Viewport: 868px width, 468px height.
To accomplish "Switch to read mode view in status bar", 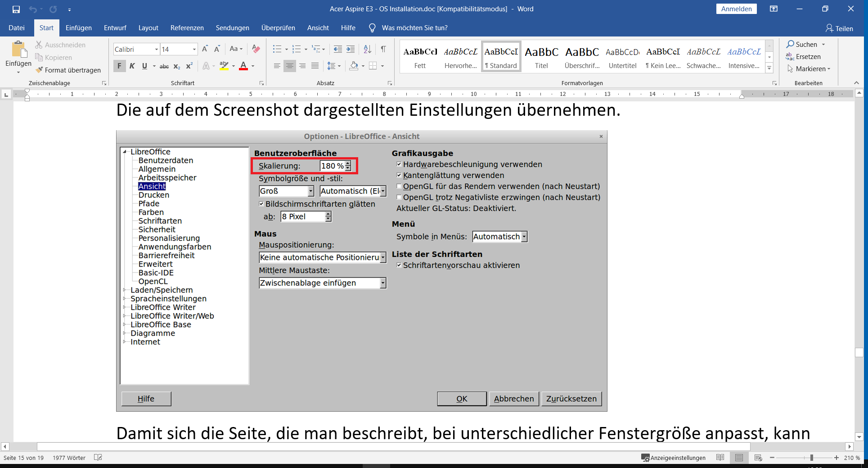I will point(720,458).
